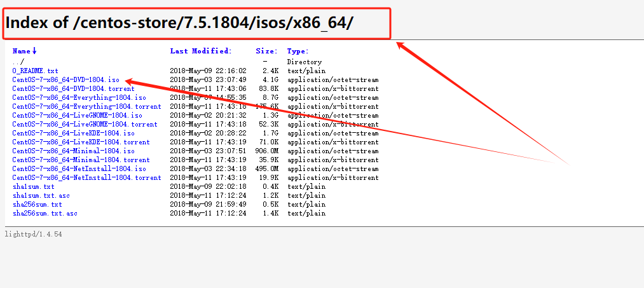Open CentOS-7-x86_64-DVD-1804.torrent link
The height and width of the screenshot is (288, 644).
click(x=74, y=89)
